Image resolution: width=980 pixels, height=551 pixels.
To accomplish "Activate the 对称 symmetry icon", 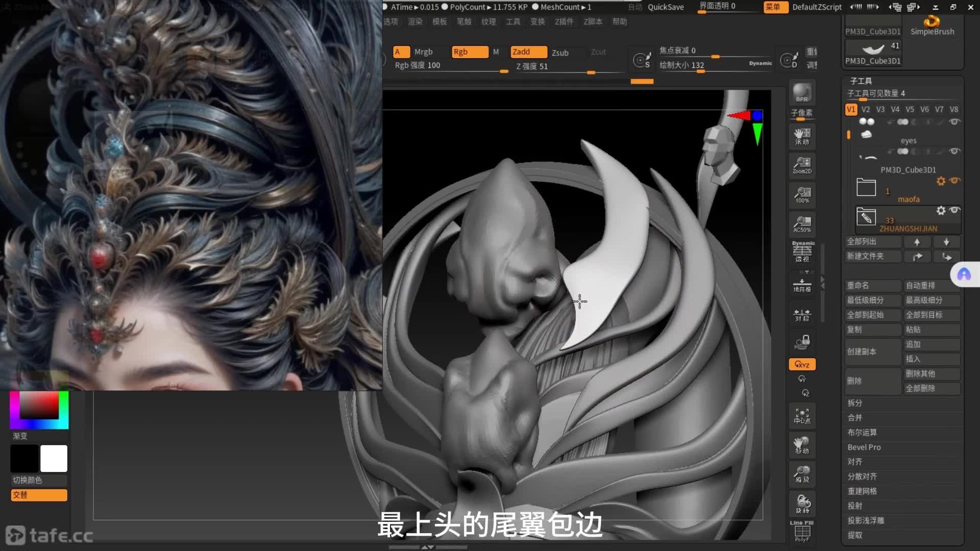I will pyautogui.click(x=802, y=315).
